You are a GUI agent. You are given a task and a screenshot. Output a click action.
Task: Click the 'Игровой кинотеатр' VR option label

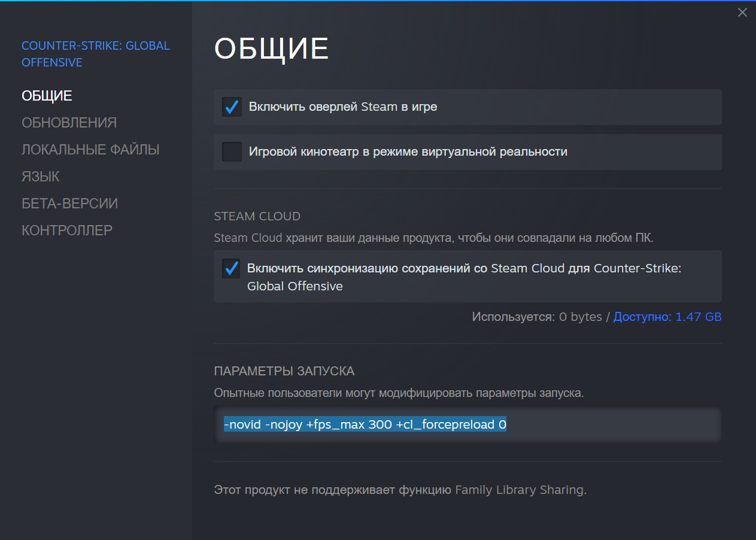[x=408, y=152]
